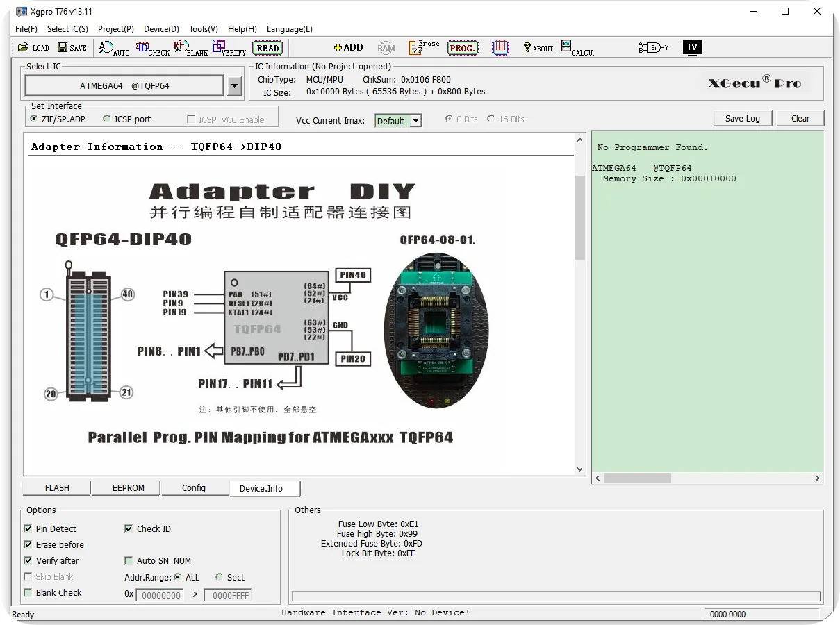Click the ID CHECK toolbar icon
The width and height of the screenshot is (840, 625).
tap(152, 48)
